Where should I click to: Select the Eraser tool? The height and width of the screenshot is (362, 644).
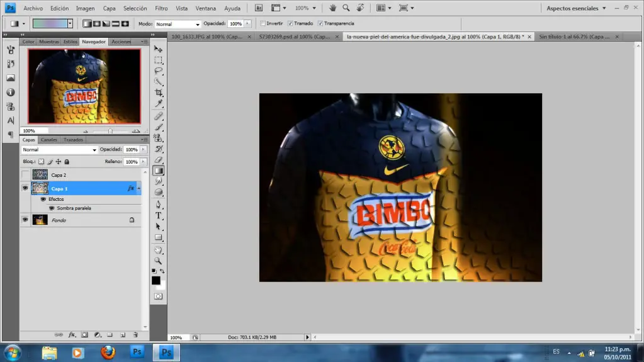158,160
